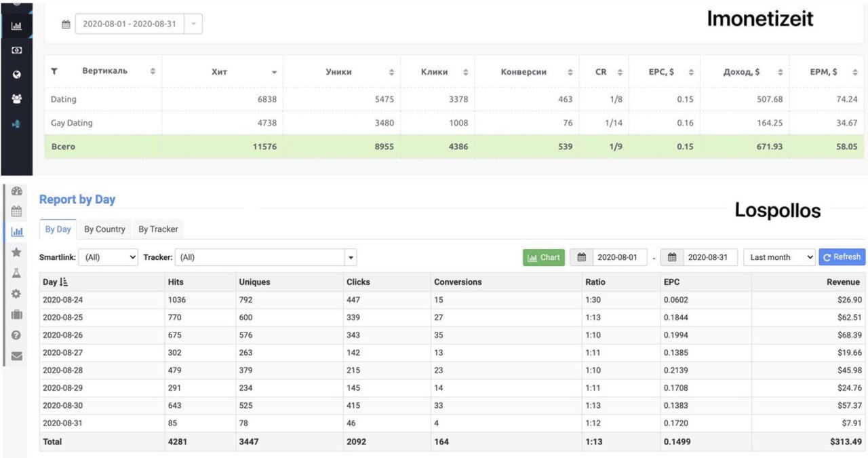
Task: Click the sort arrows in the CR column header
Action: [620, 72]
